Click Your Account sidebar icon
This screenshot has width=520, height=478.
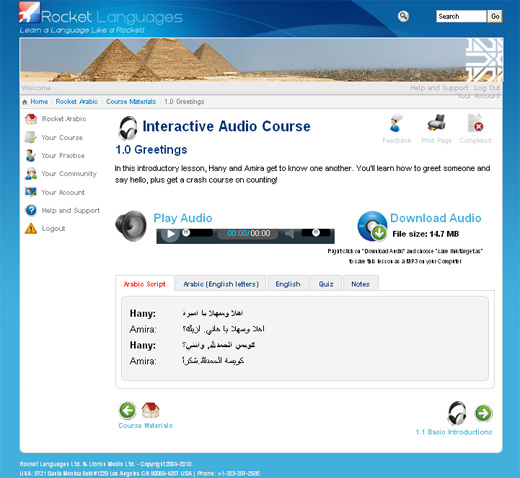[31, 192]
